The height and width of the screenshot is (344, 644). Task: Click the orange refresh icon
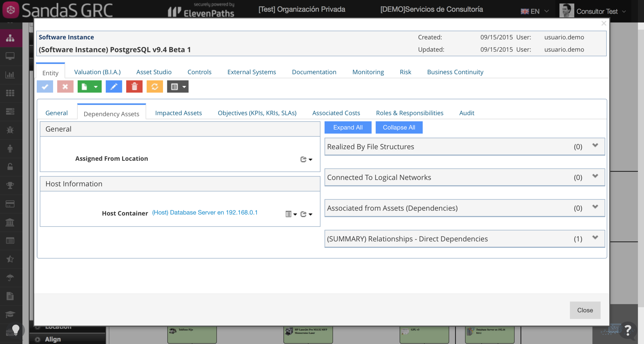click(x=155, y=87)
